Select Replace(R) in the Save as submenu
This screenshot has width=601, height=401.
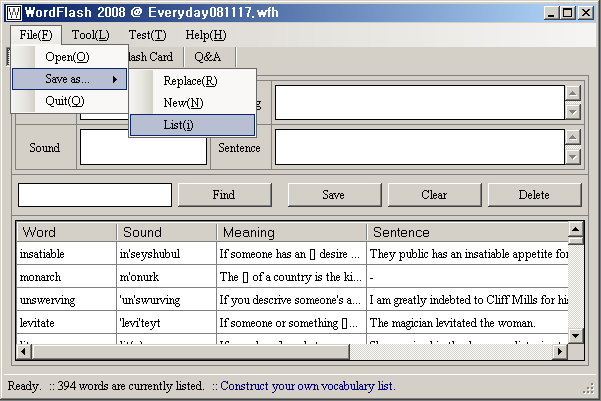[x=192, y=81]
